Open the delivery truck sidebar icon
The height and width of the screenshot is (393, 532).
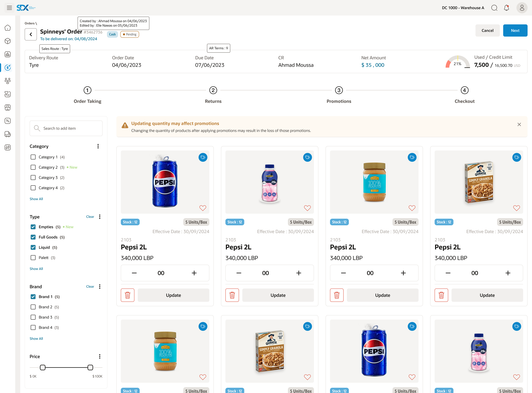tap(8, 134)
